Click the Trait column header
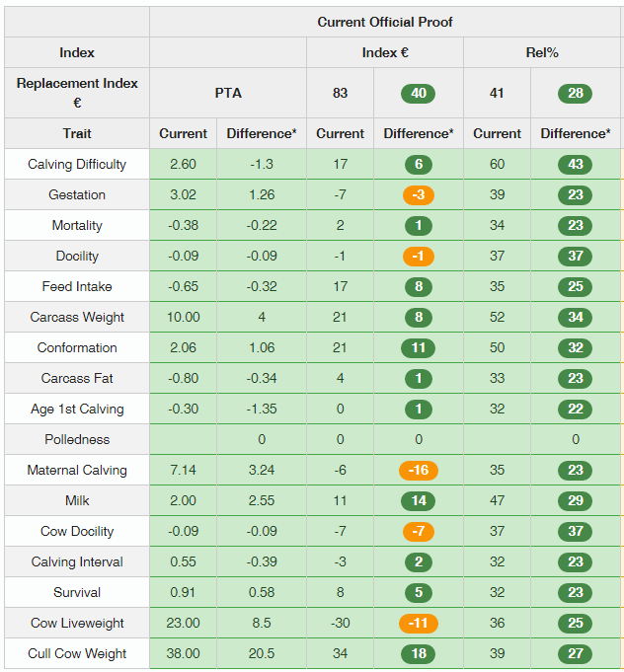This screenshot has width=624, height=672. (77, 133)
